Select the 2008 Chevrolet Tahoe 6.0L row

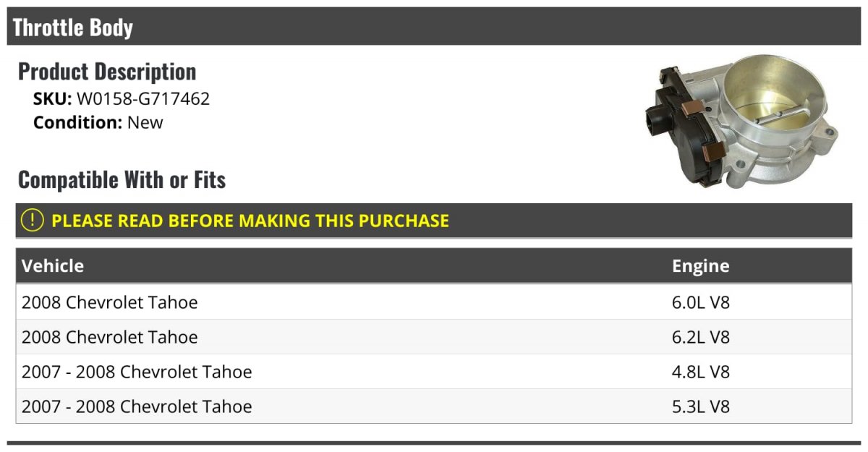pyautogui.click(x=434, y=302)
